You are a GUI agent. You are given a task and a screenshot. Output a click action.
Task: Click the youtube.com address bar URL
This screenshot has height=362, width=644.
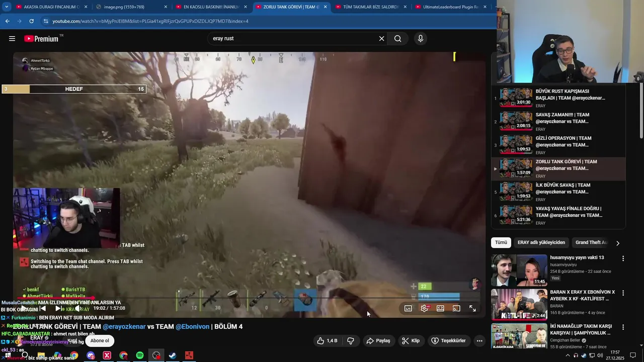150,21
